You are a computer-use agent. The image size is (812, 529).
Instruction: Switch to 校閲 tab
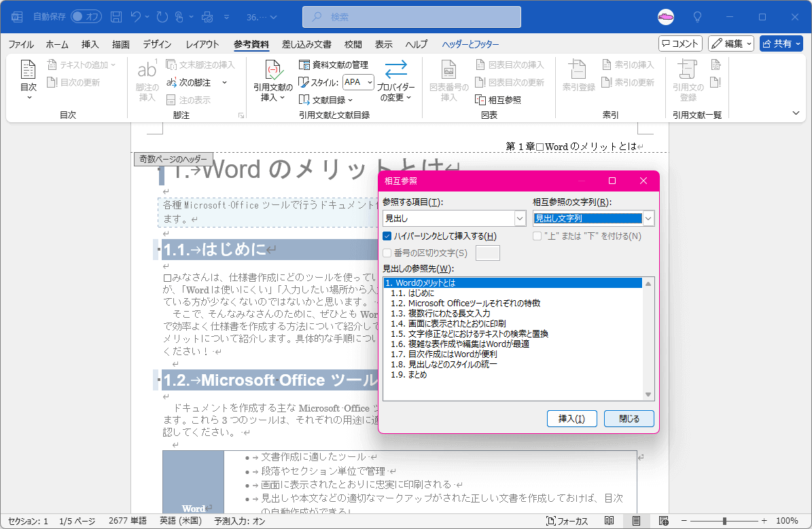[353, 45]
